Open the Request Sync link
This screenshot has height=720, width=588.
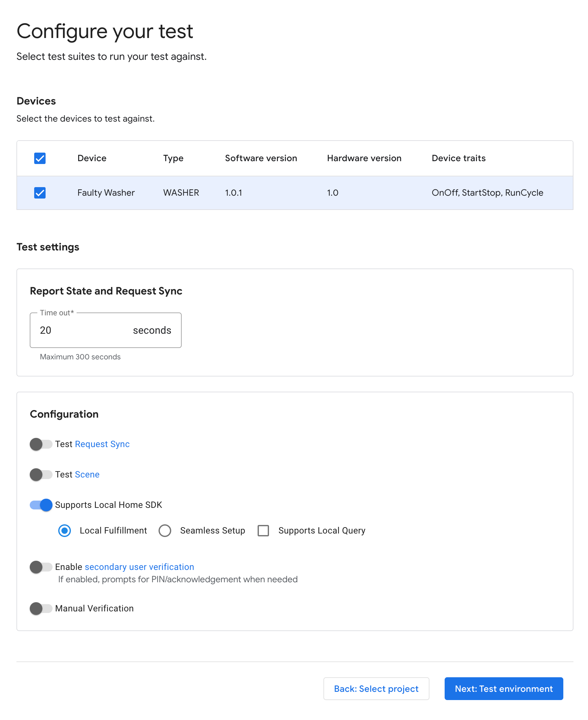(x=102, y=444)
